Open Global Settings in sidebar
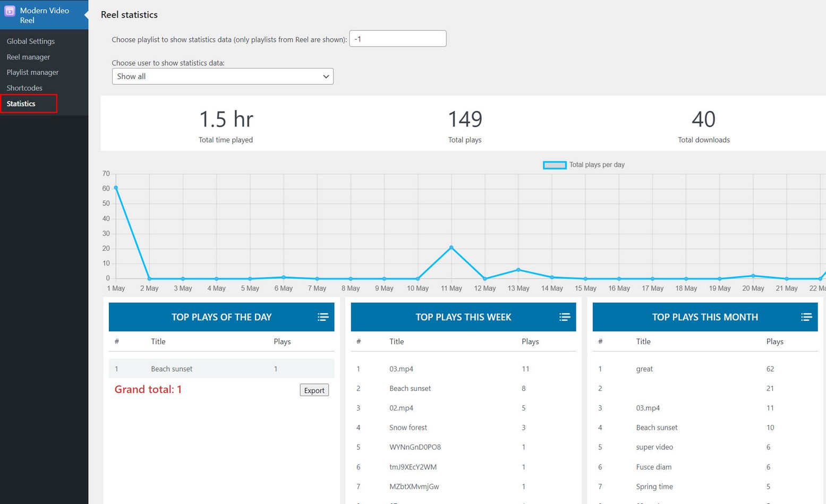The width and height of the screenshot is (826, 504). (31, 41)
